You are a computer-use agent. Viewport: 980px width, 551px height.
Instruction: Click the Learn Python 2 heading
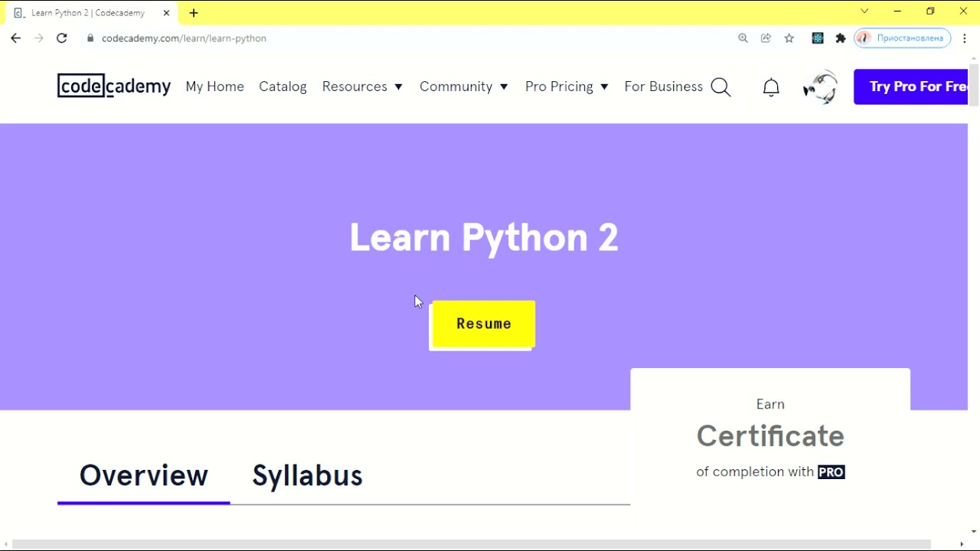[484, 237]
